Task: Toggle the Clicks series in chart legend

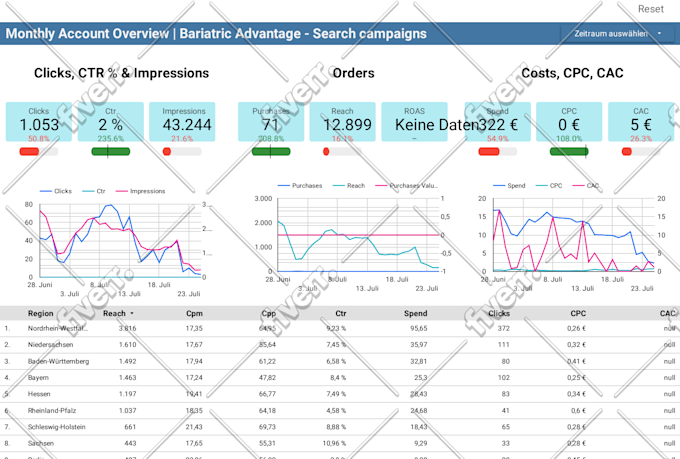Action: (x=56, y=191)
